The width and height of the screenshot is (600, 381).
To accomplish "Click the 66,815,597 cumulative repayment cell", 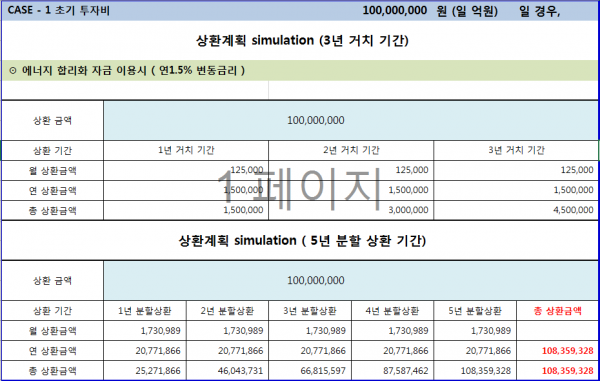I will 310,370.
